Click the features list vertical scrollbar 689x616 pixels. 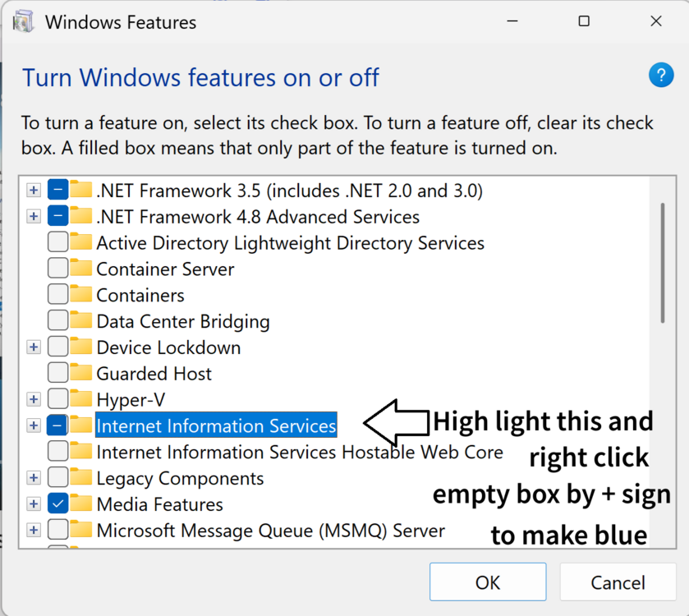pyautogui.click(x=662, y=263)
